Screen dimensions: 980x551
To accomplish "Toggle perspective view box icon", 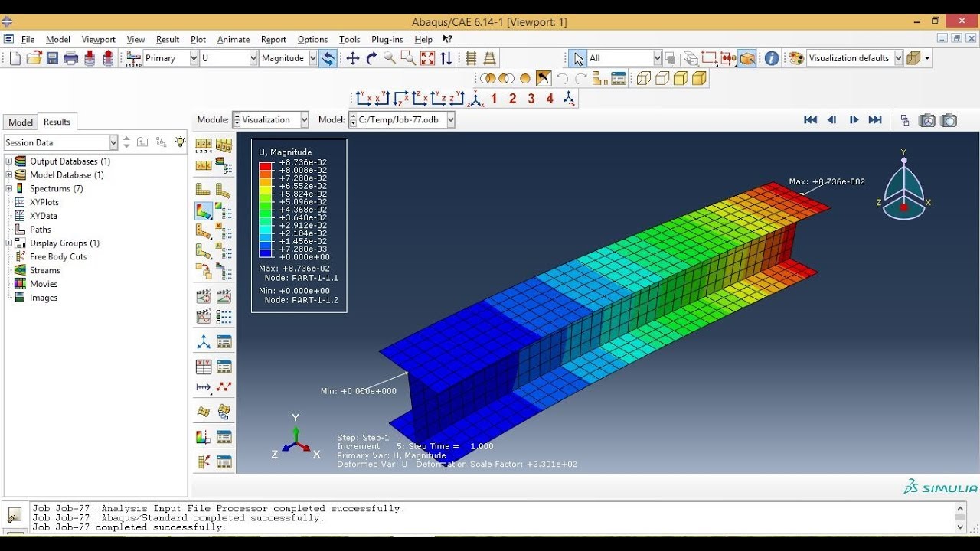I will pyautogui.click(x=747, y=58).
